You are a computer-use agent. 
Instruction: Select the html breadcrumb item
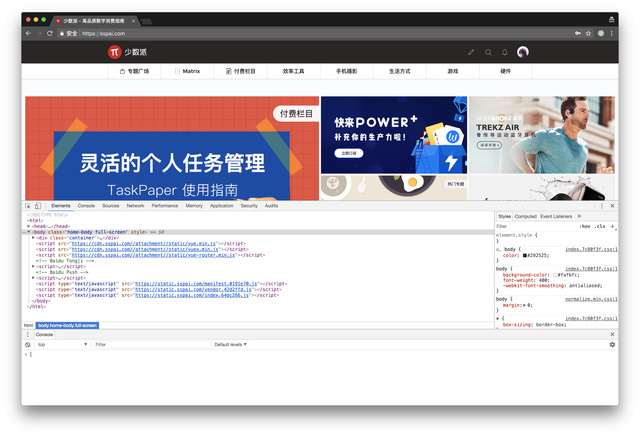coord(28,325)
